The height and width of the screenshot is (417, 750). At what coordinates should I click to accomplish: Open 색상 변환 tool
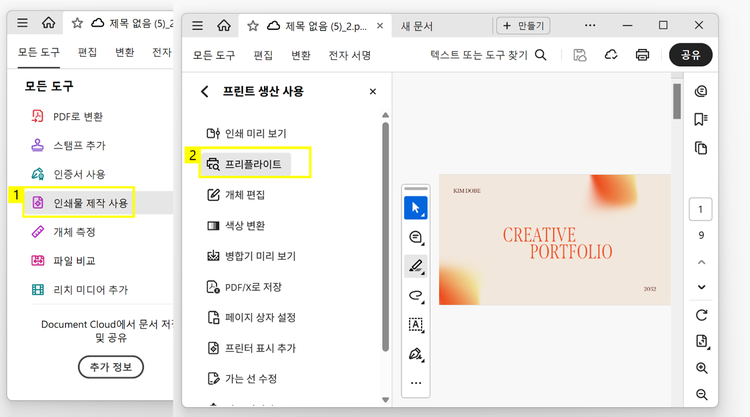coord(236,225)
